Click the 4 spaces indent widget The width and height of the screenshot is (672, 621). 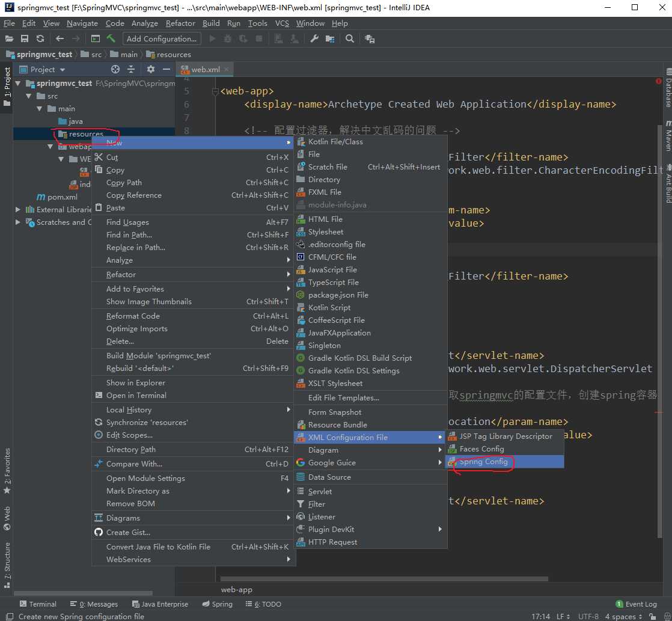(x=623, y=616)
